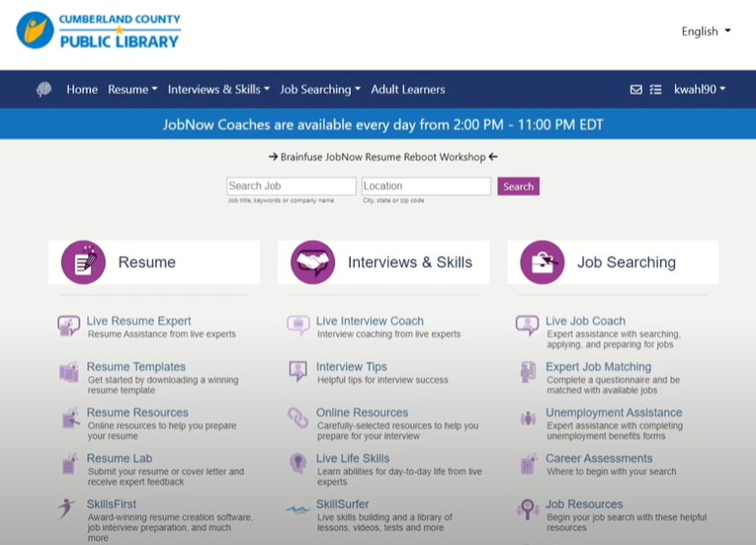Click the Brainfuse brain logo icon

[43, 90]
